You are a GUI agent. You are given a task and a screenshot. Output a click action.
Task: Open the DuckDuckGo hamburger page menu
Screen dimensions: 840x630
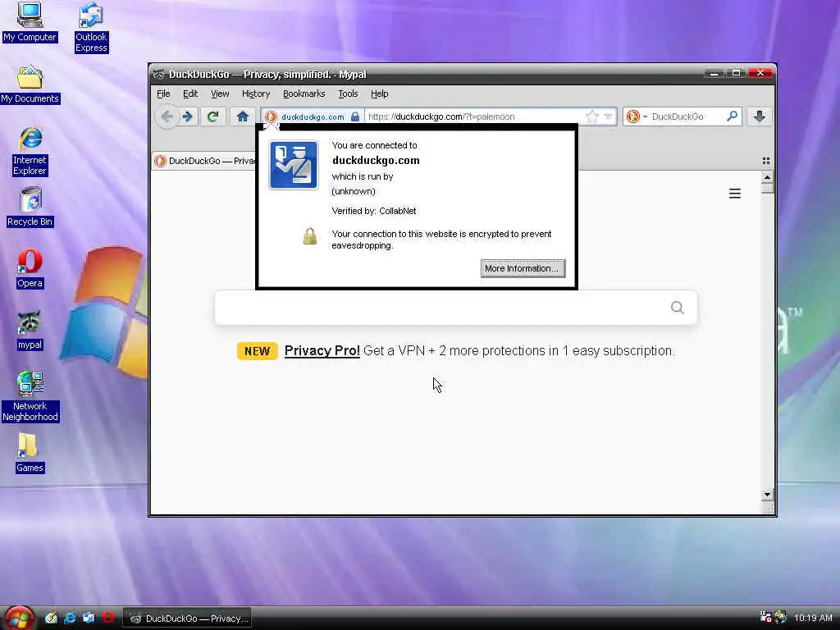735,194
